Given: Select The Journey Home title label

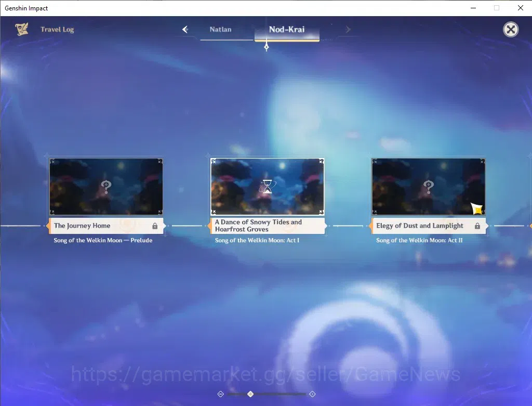Looking at the screenshot, I should tap(107, 226).
